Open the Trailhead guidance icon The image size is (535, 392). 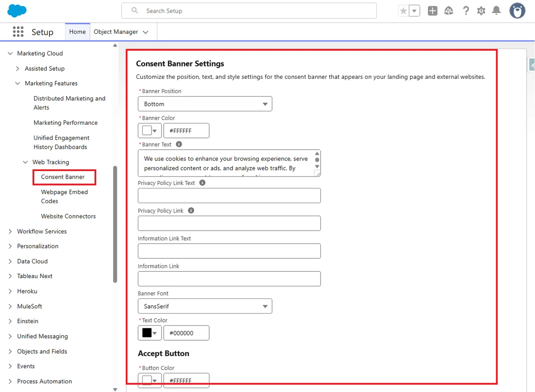click(x=449, y=11)
